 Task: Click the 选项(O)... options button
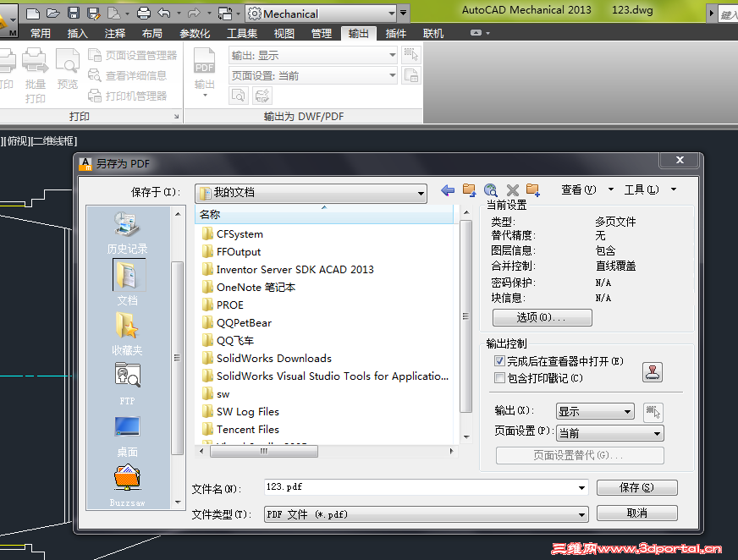click(542, 317)
